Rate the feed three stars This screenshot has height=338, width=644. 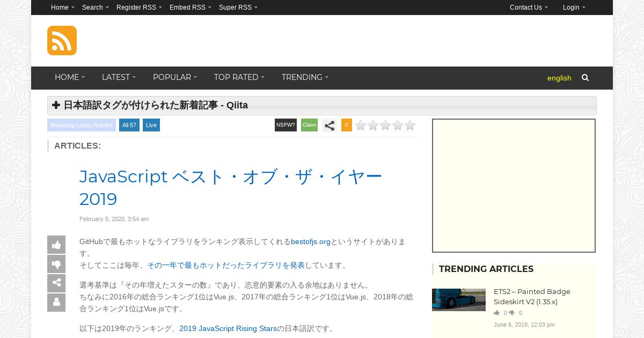click(x=385, y=126)
